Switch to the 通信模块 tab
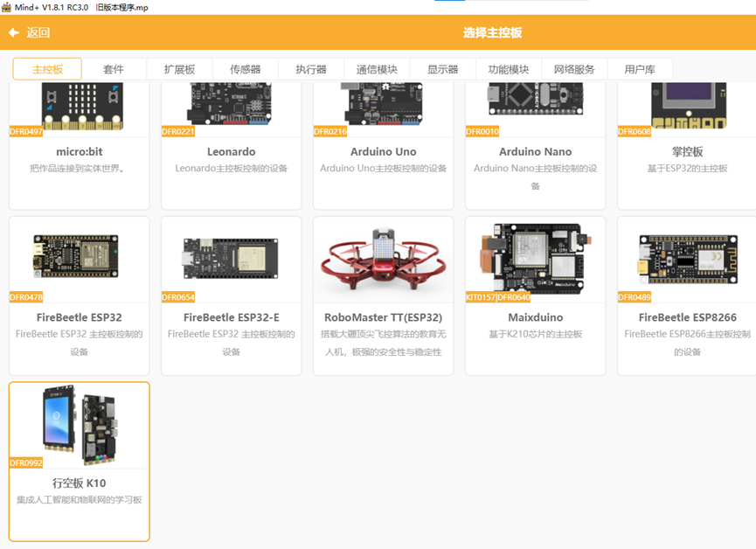 (x=377, y=69)
